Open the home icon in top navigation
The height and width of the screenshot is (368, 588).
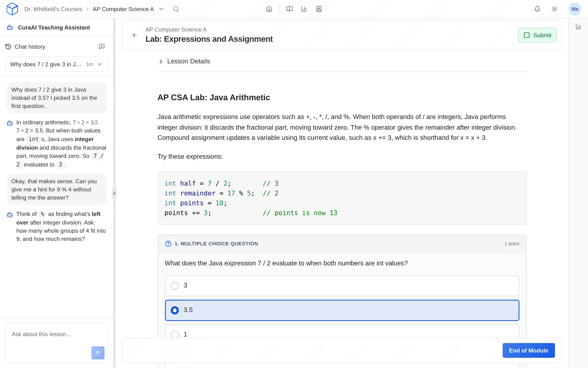(269, 9)
